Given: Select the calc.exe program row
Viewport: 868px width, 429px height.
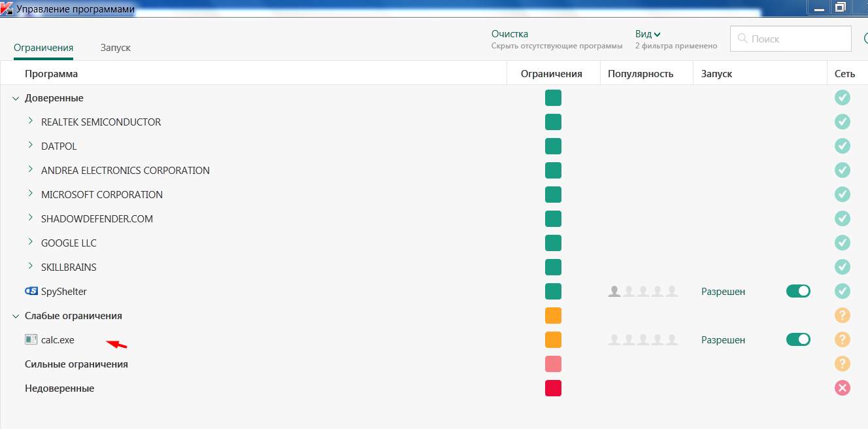Looking at the screenshot, I should 434,339.
